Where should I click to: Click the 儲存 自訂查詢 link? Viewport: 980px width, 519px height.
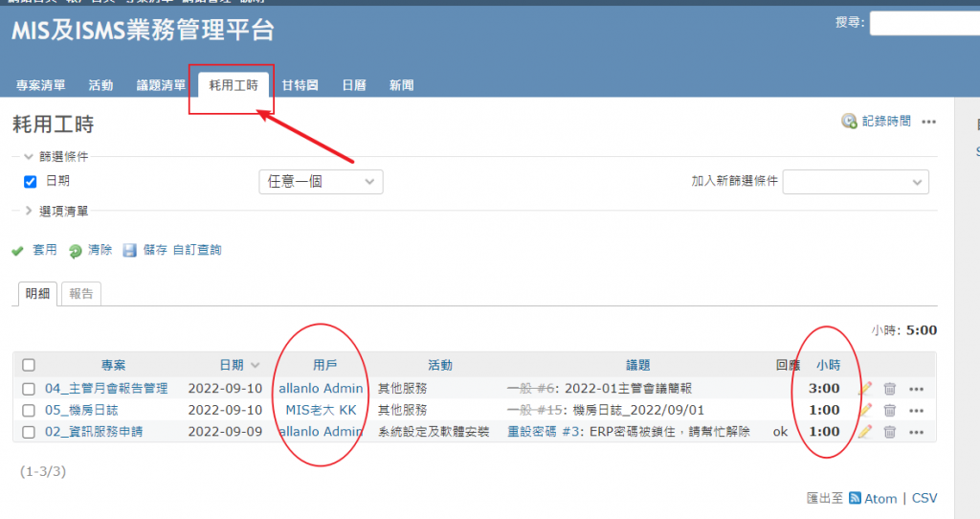182,250
